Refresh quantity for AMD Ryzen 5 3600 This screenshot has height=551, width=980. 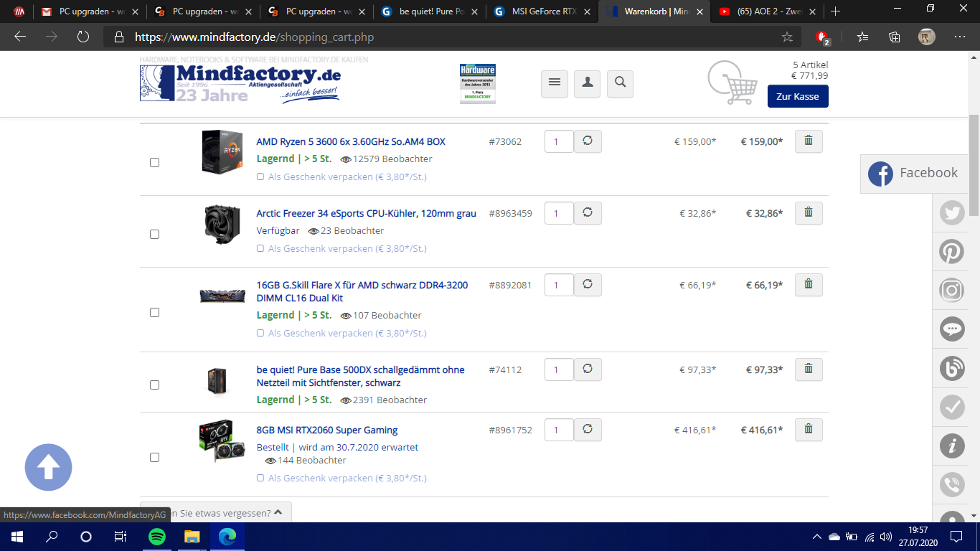588,141
